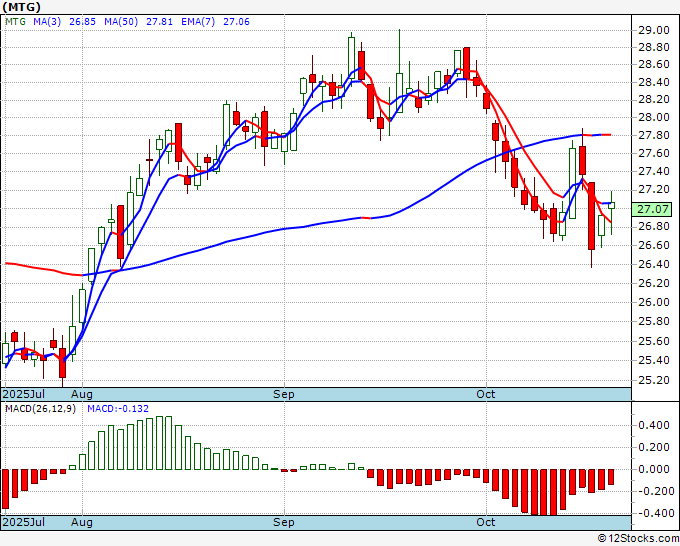Click the 25.20 price axis label
680x546 pixels.
tap(653, 380)
